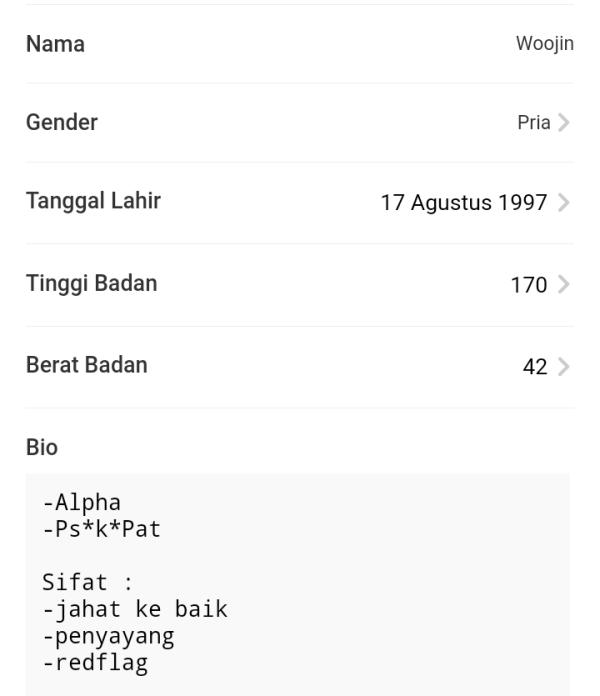This screenshot has height=696, width=600.
Task: Open the birth date value 17 Agustus 1997
Action: (464, 203)
